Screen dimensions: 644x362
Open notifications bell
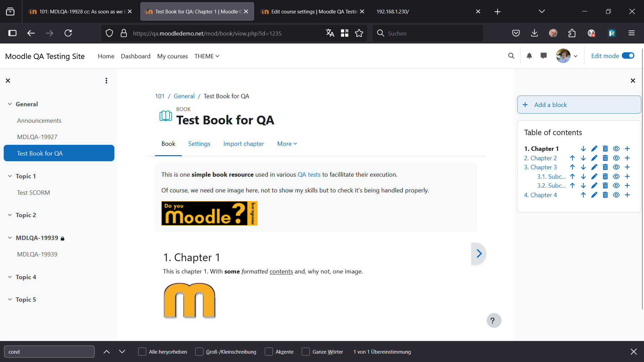[529, 56]
